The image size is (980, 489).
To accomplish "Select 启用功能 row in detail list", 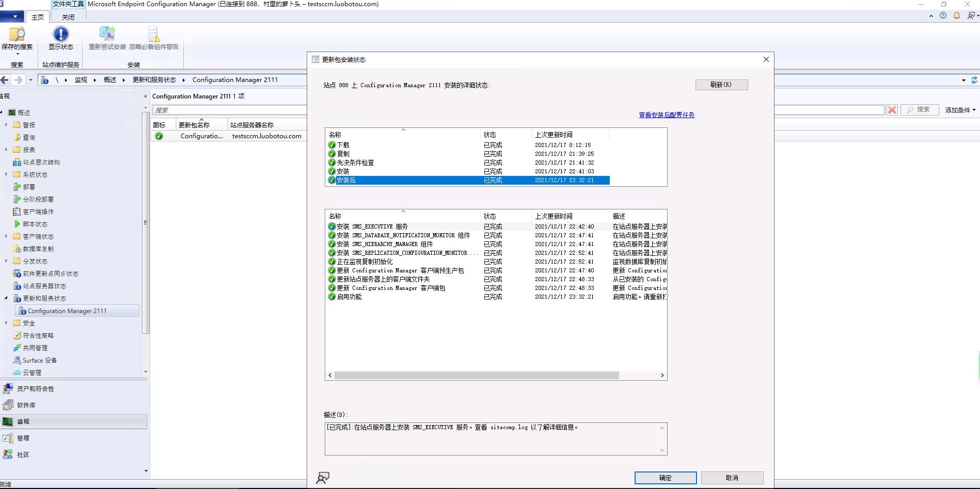I will tap(497, 297).
